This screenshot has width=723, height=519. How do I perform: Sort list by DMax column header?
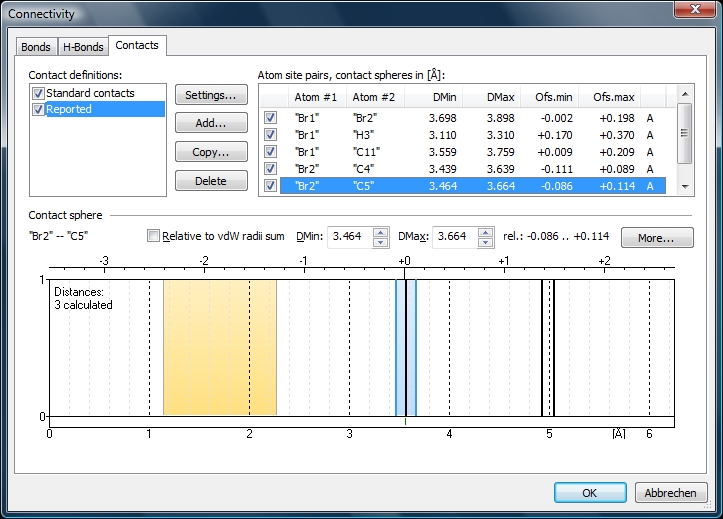[x=500, y=97]
